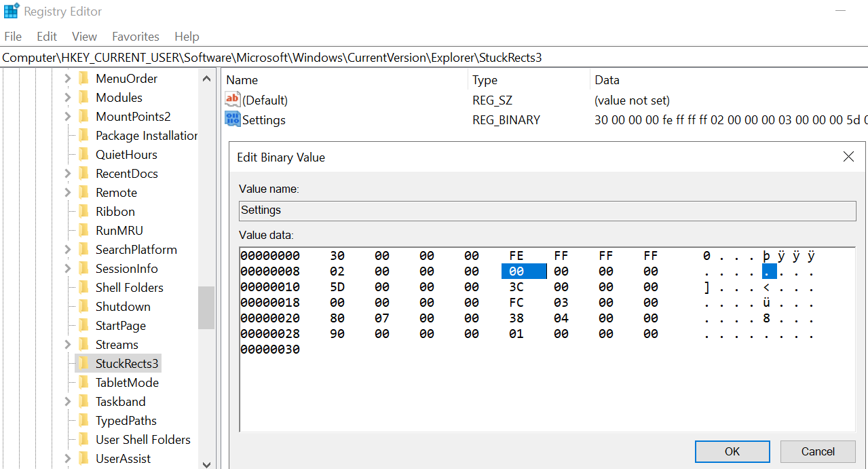Viewport: 868px width, 469px height.
Task: Select the StuckRects3 folder icon
Action: (x=84, y=364)
